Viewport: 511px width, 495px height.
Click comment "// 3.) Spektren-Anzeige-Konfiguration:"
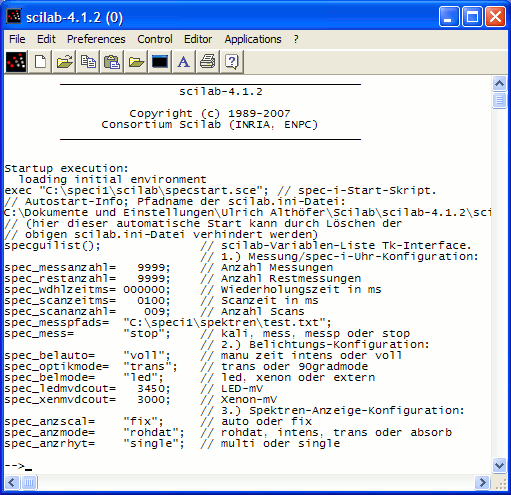coord(332,411)
